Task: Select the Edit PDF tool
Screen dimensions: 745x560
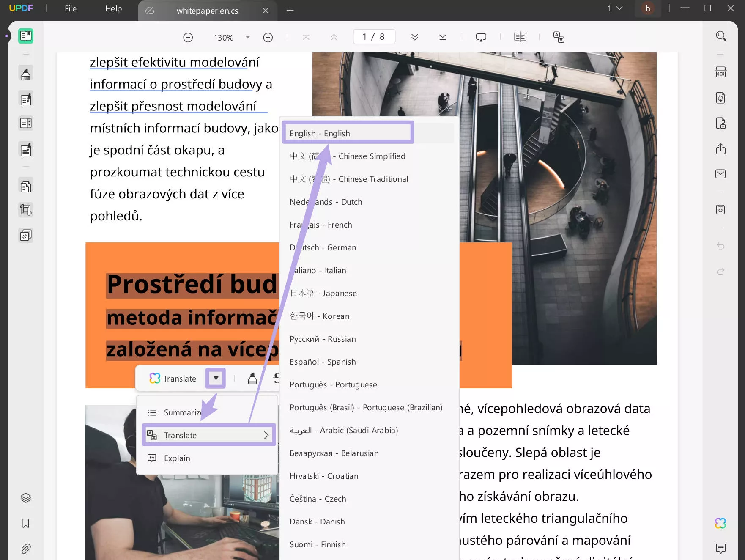Action: pos(26,99)
